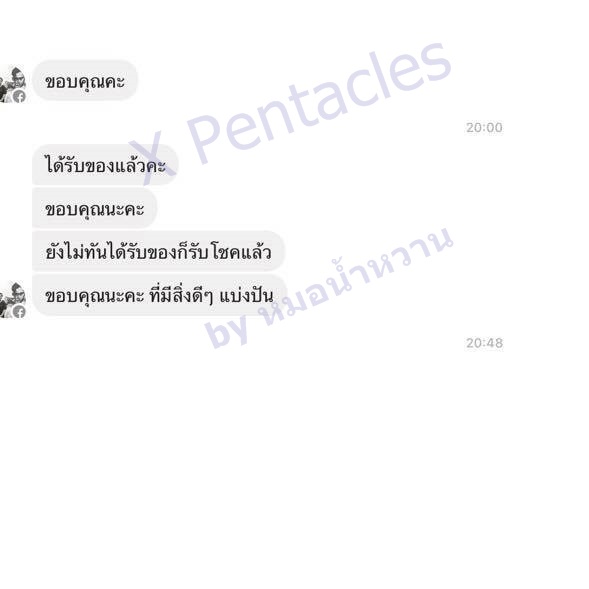Open the avatar beside the last message
This screenshot has width=589, height=589.
[13, 301]
